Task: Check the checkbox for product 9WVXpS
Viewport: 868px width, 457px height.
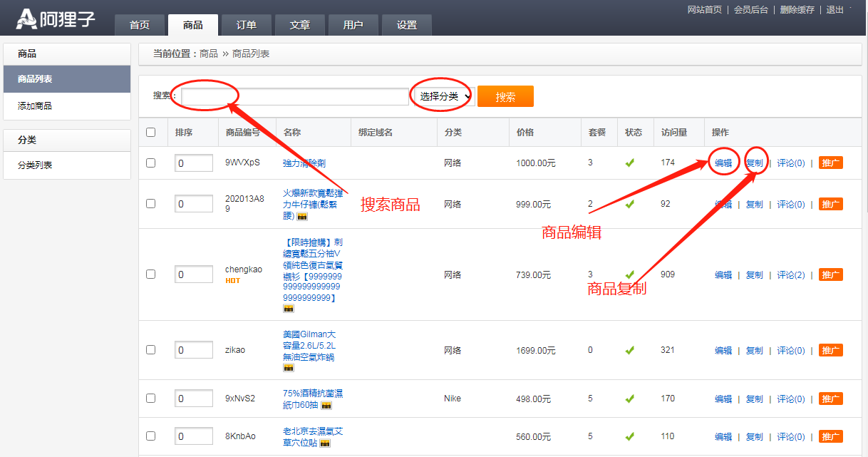Action: click(x=150, y=163)
